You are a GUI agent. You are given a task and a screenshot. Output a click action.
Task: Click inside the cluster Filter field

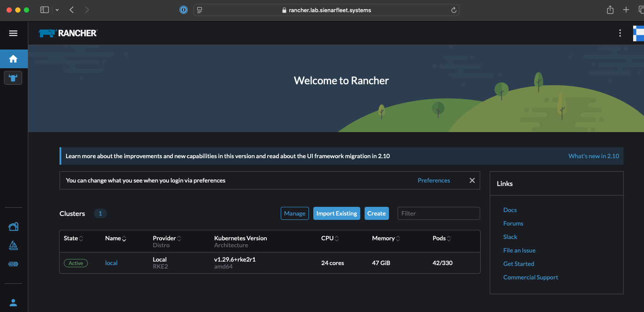pos(438,213)
